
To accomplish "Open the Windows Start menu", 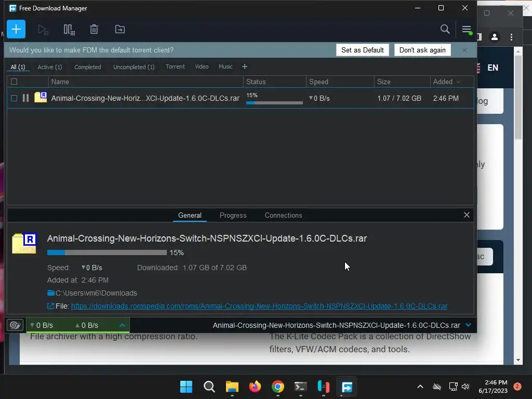I will point(186,387).
